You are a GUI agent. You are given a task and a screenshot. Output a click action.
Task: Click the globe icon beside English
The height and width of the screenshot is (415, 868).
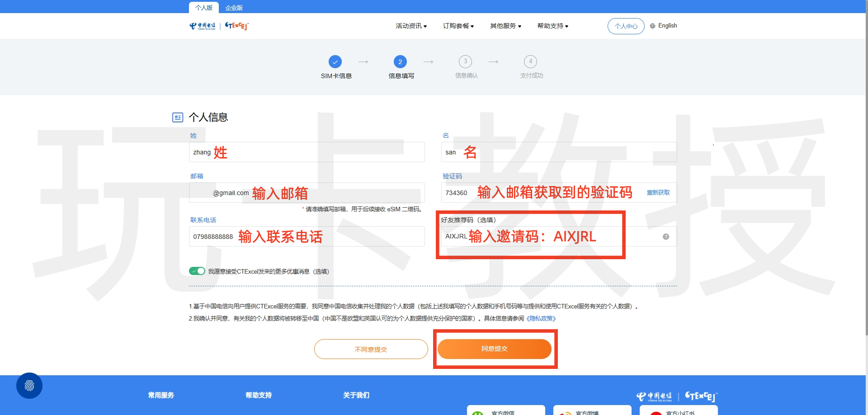click(x=652, y=26)
